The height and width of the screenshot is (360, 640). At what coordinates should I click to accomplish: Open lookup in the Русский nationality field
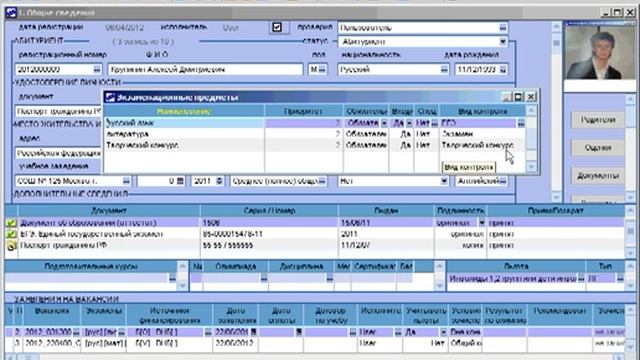[x=444, y=69]
